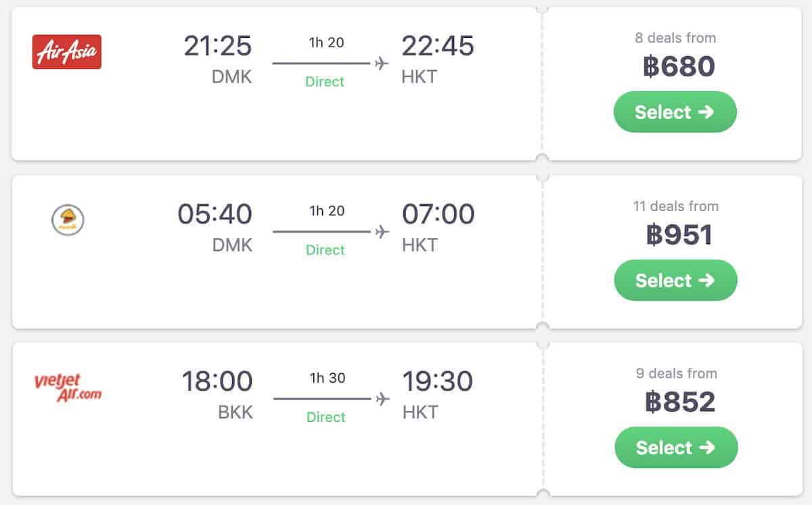Select the ฿852 VietJet deal

[x=676, y=448]
